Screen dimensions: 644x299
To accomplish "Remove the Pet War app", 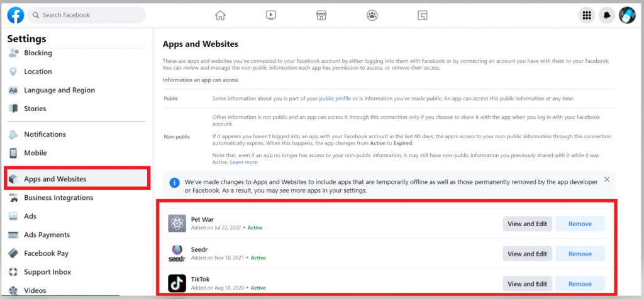I will pyautogui.click(x=580, y=224).
